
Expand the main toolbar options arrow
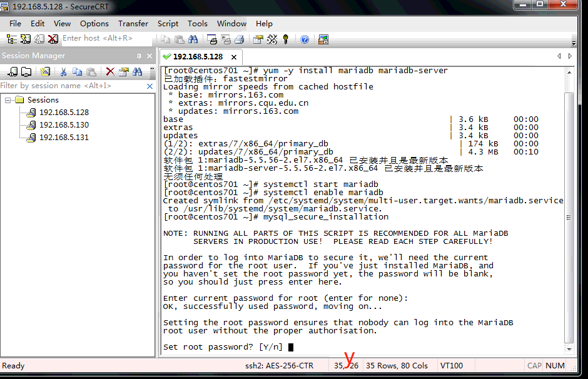click(574, 43)
